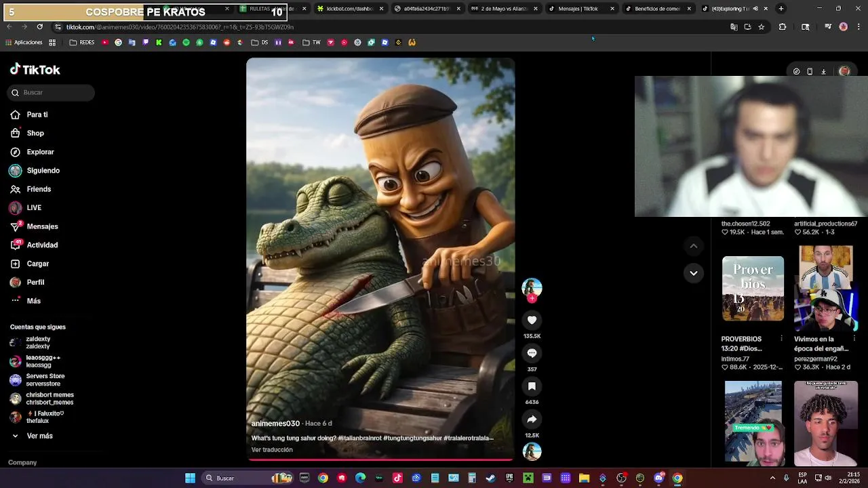Open the spinning sound disc below share
This screenshot has height=488, width=868.
coord(532,451)
